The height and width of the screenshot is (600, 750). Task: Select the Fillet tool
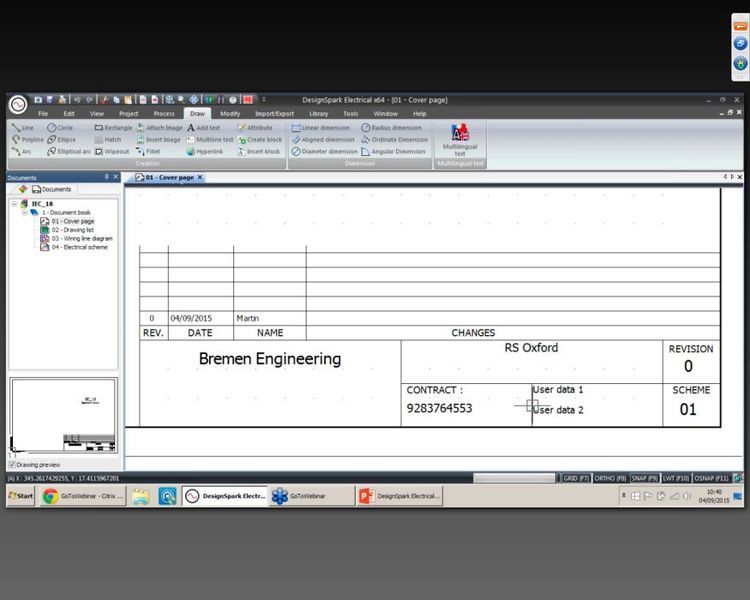coord(148,152)
